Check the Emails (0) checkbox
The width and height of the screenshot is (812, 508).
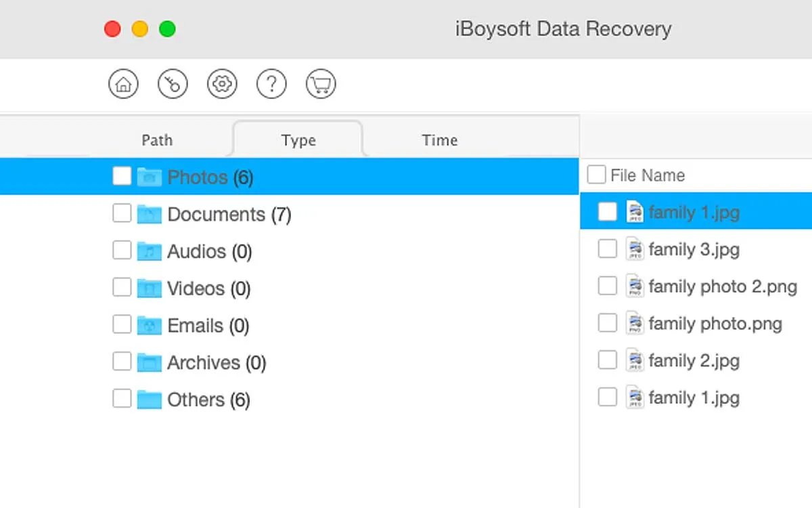(x=122, y=324)
